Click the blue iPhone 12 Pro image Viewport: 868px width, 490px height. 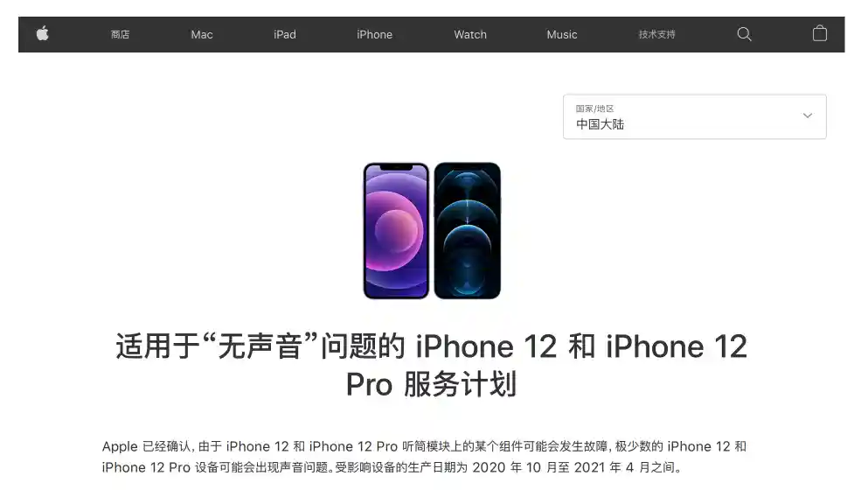467,231
